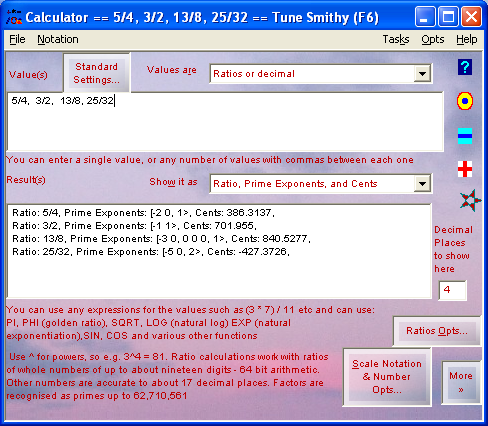Open the Opts menu
This screenshot has width=488, height=426.
(x=433, y=39)
